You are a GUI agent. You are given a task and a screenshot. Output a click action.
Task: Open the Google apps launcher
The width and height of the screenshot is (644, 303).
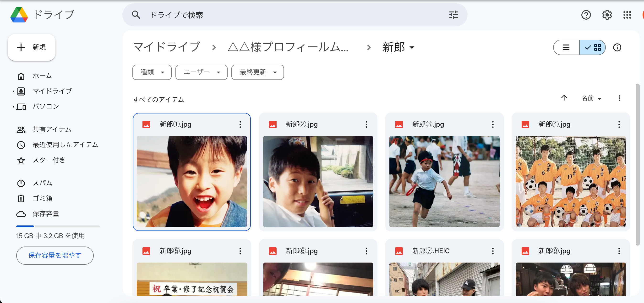pyautogui.click(x=627, y=15)
